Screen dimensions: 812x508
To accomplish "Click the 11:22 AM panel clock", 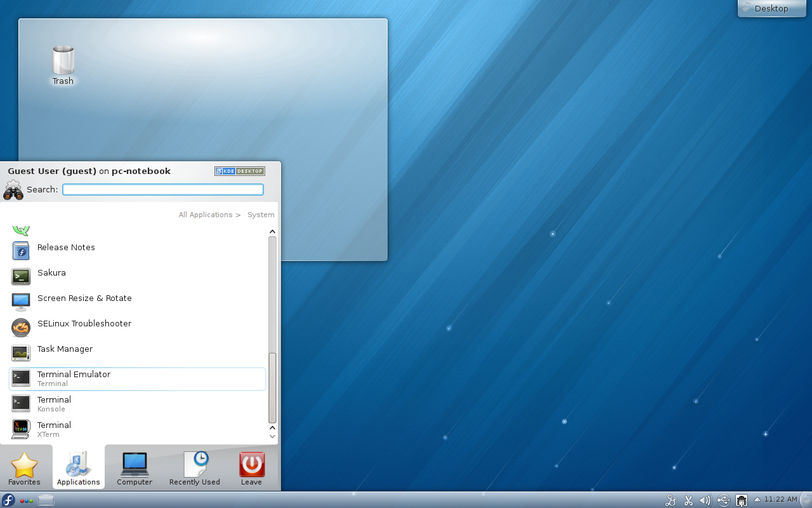I will pos(781,500).
